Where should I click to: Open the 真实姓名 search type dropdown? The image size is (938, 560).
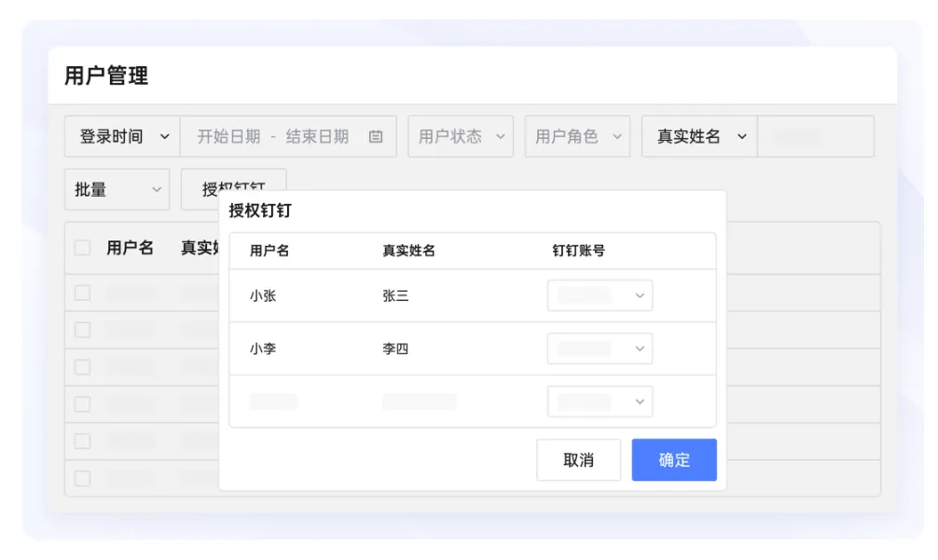[700, 137]
